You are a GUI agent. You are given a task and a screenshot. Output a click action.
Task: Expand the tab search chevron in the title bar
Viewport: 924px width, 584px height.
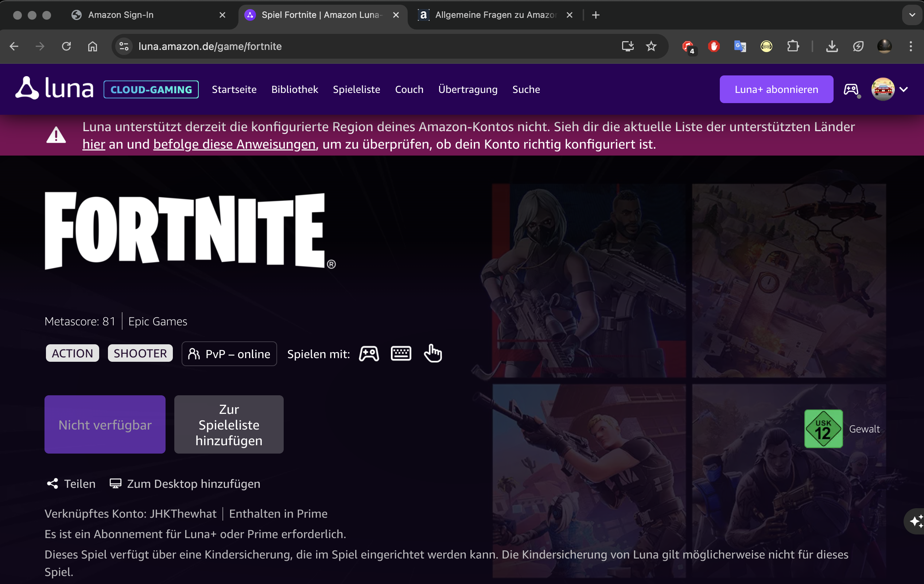912,15
